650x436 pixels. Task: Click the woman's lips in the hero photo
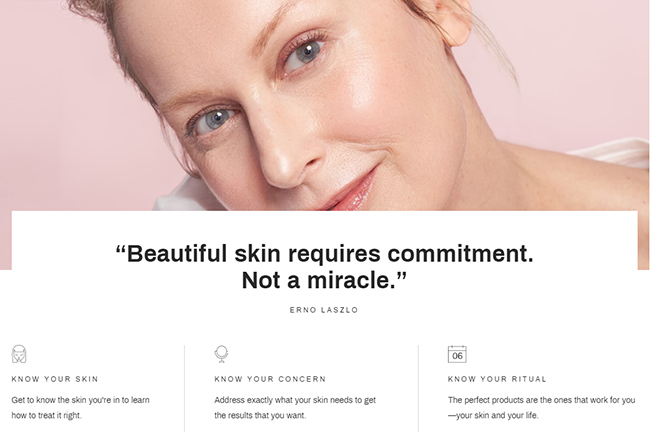pyautogui.click(x=352, y=193)
